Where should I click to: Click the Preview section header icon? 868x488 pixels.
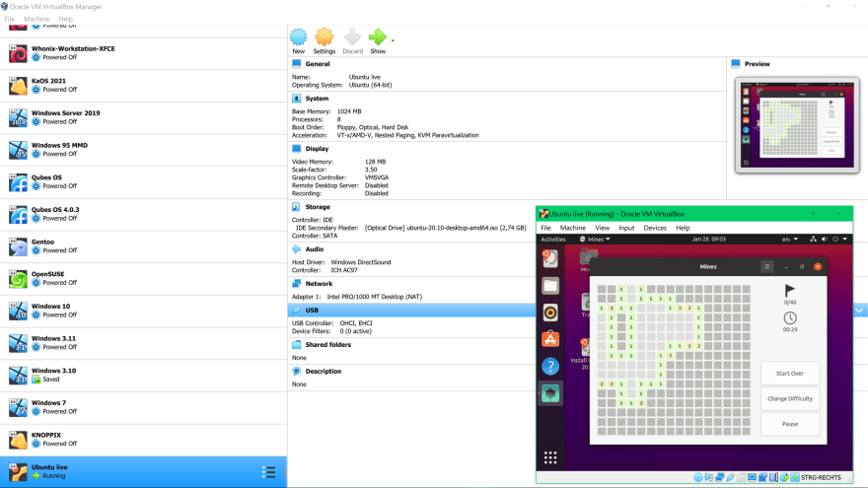[x=736, y=64]
